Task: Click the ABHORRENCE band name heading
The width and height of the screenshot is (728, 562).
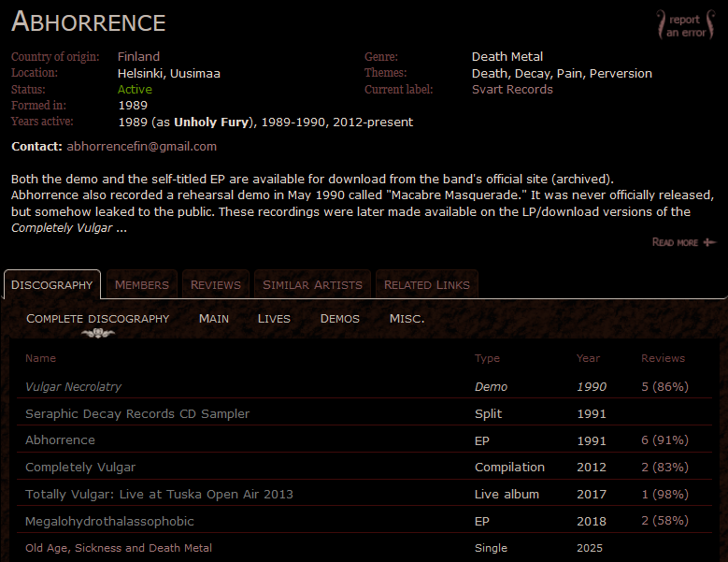Action: [88, 22]
